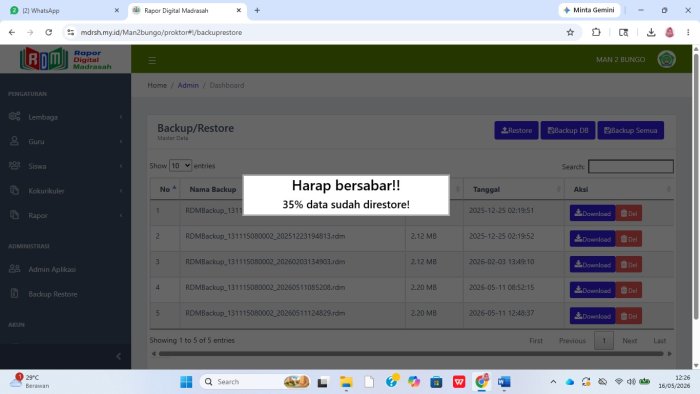Image resolution: width=700 pixels, height=394 pixels.
Task: Click the Last pagination link
Action: (x=659, y=340)
